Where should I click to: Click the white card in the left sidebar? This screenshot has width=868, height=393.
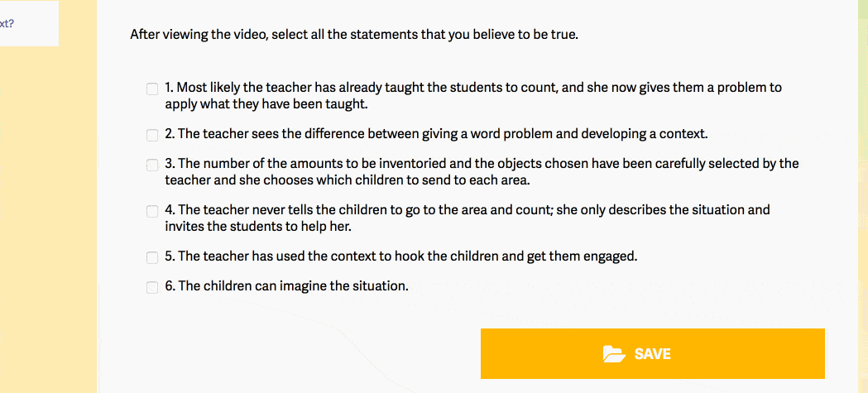point(29,23)
